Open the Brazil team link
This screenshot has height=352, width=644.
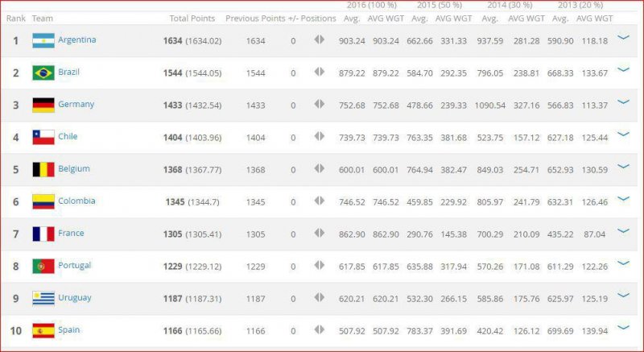(68, 72)
